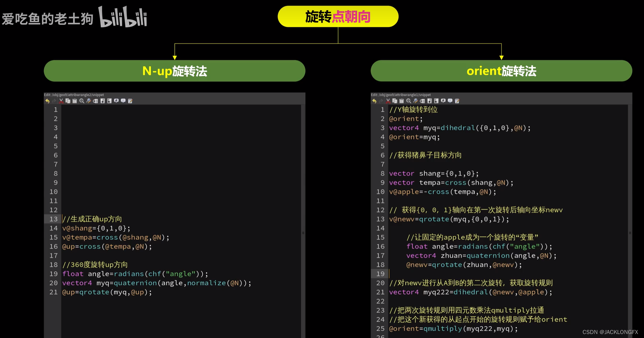
Task: Paste clipboard in attribwrangle1 editor
Action: (402, 101)
